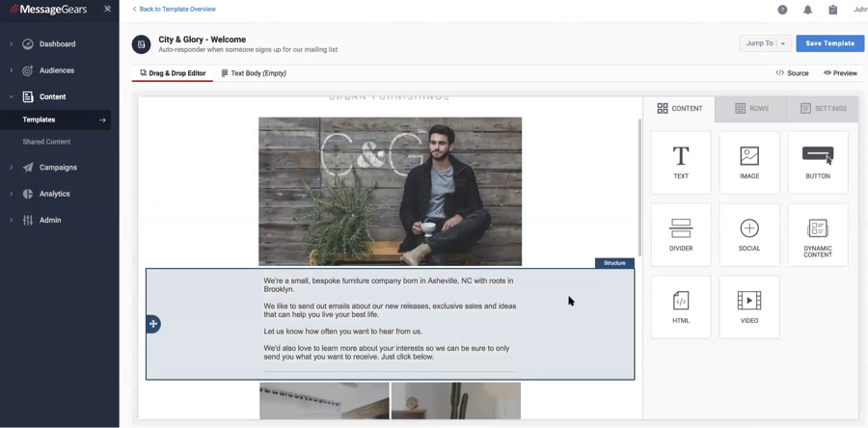The width and height of the screenshot is (868, 428).
Task: Open the Jump To dropdown
Action: pos(765,43)
